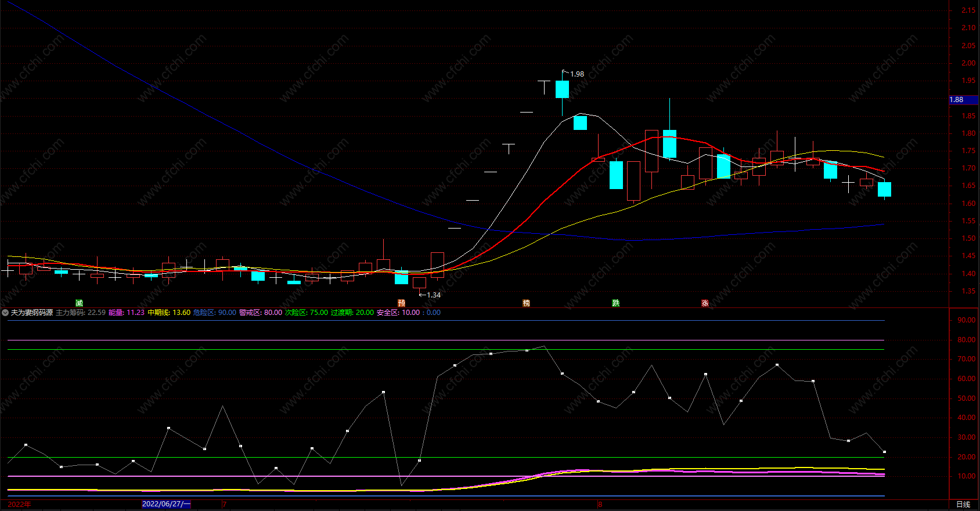980x511 pixels.
Task: Click the 警戒区: 80.00 readout
Action: tap(261, 313)
